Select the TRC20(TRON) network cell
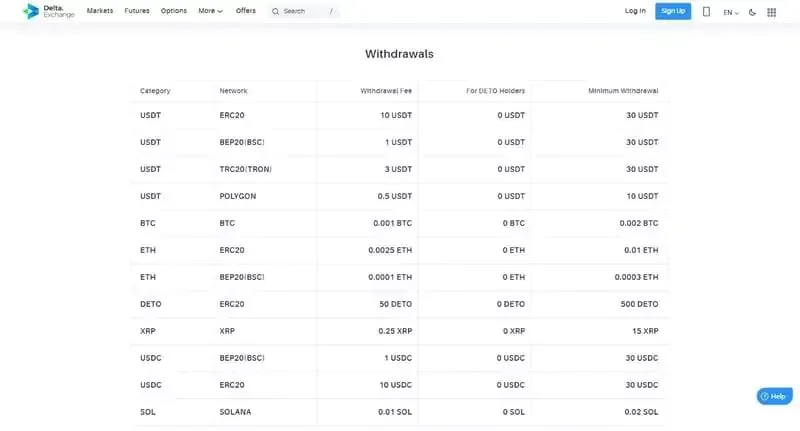 tap(245, 169)
